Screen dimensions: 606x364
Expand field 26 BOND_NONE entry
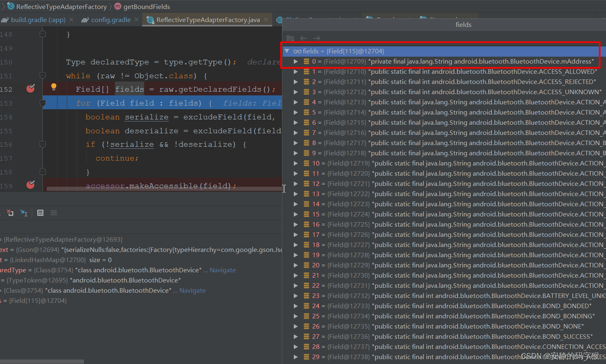pyautogui.click(x=296, y=326)
